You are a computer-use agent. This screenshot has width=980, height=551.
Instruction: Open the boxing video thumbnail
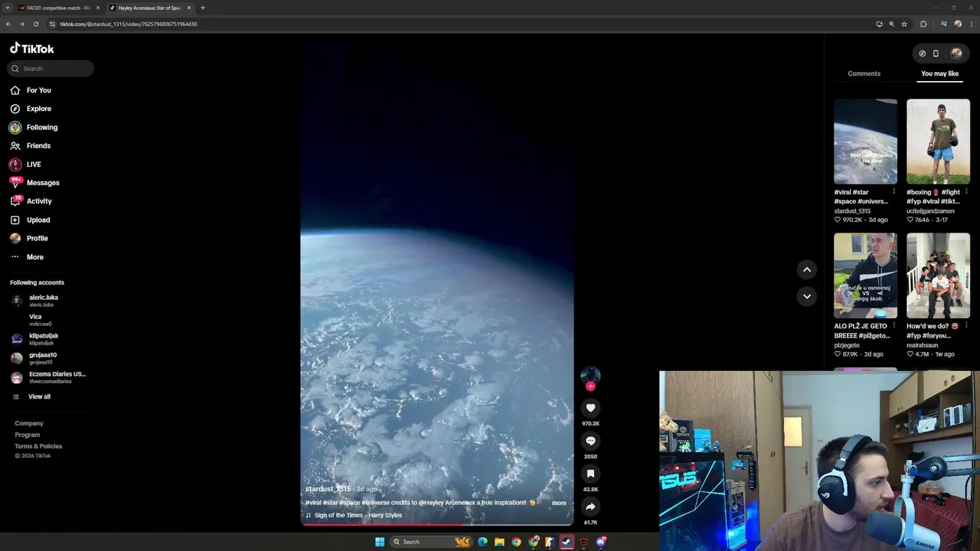938,142
